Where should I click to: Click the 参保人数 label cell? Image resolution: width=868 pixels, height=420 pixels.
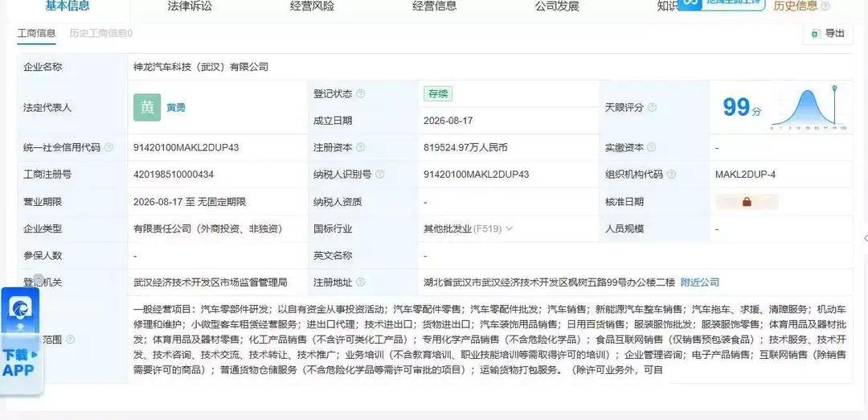72,255
